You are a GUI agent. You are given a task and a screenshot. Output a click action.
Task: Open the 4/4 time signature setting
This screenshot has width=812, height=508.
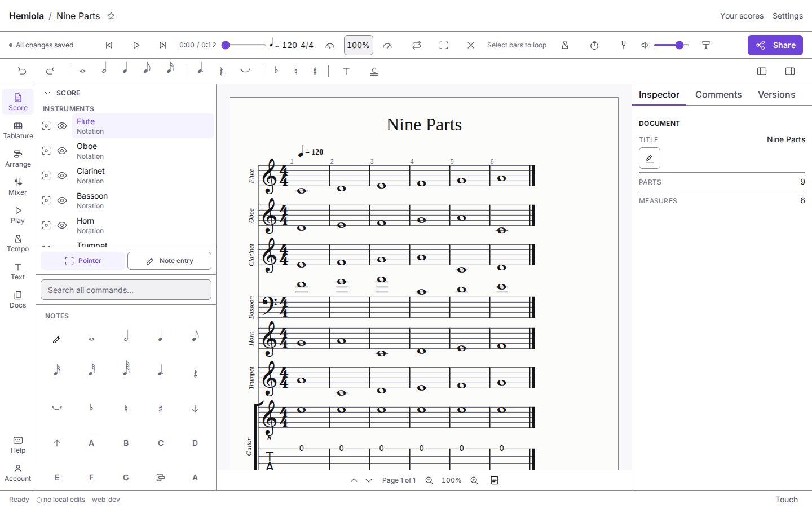coord(307,45)
